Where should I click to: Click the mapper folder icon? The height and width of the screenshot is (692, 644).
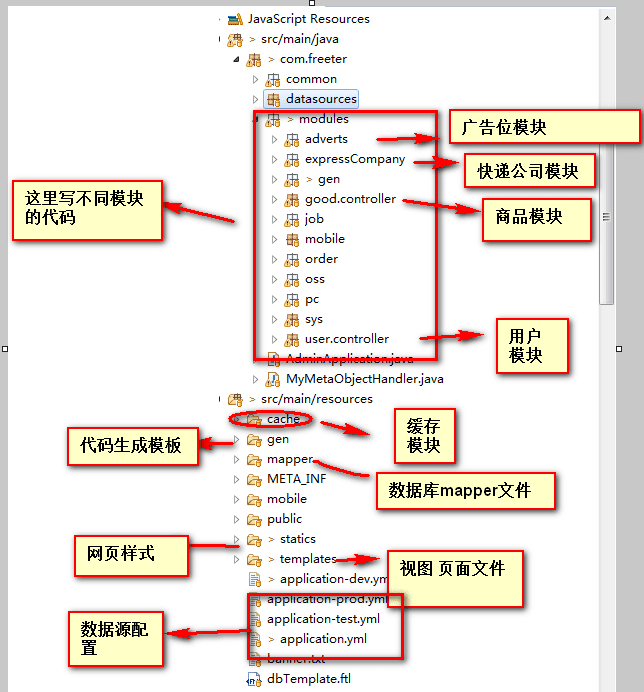(x=254, y=460)
